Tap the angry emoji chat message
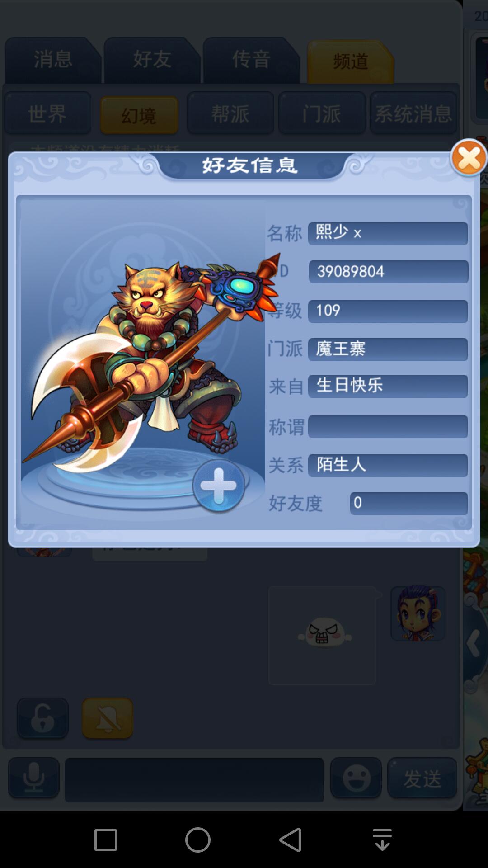The image size is (488, 868). (x=322, y=636)
